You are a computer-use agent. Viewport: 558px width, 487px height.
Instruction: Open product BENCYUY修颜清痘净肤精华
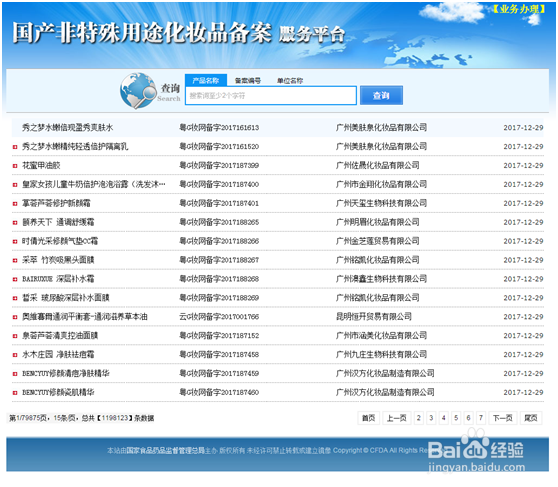[66, 374]
